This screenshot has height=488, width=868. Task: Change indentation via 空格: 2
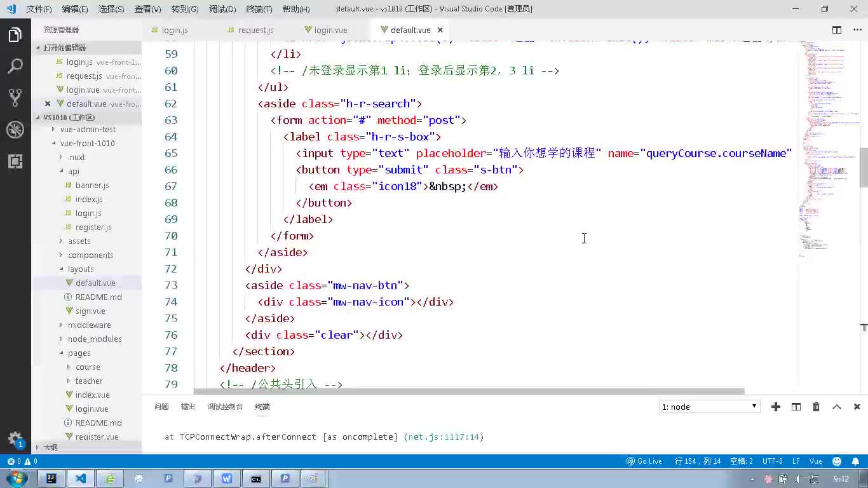pos(742,461)
